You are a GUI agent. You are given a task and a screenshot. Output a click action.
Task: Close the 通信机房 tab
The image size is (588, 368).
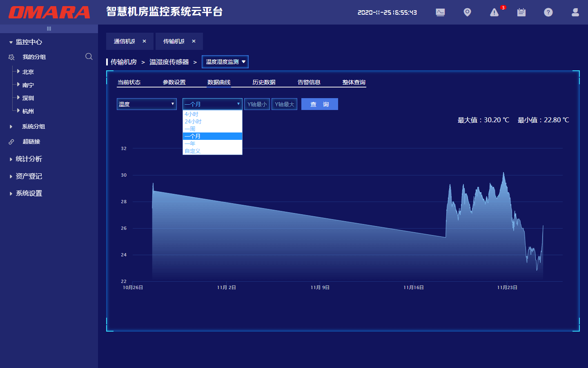tap(144, 41)
